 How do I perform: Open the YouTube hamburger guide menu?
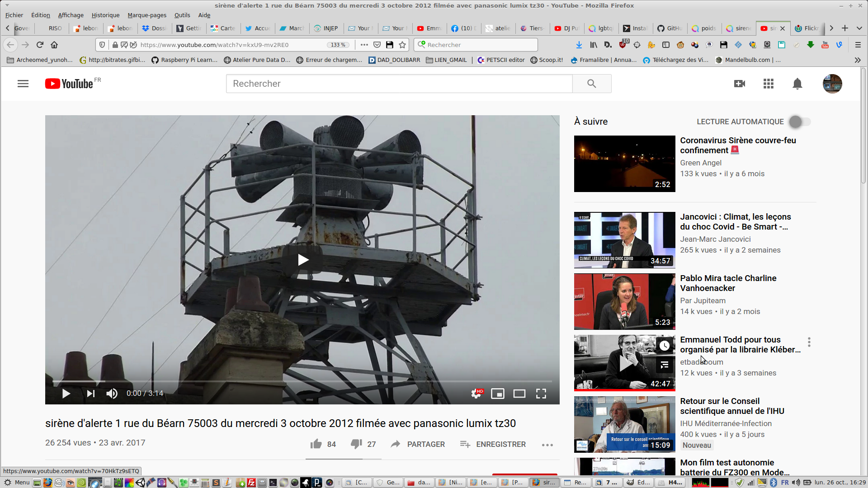click(x=23, y=84)
